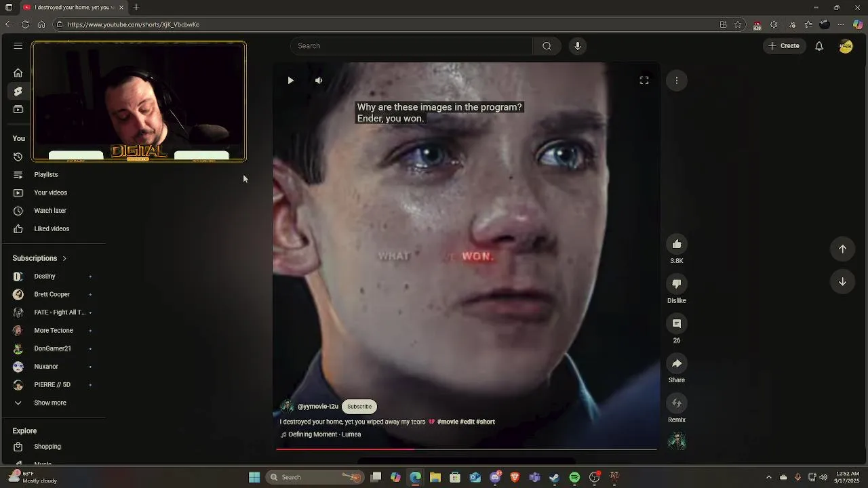This screenshot has width=868, height=488.
Task: Expand the You section header
Action: [19, 138]
